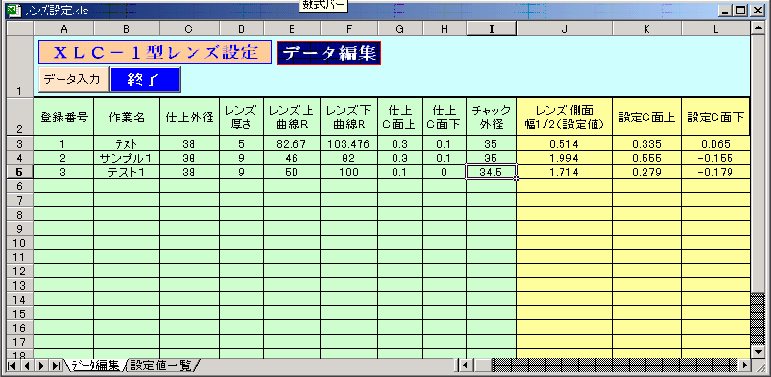Select row 5 header
771x377 pixels.
point(20,172)
